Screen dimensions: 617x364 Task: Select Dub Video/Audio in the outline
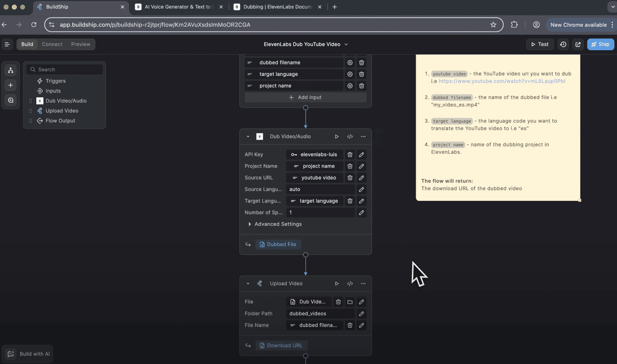point(66,101)
